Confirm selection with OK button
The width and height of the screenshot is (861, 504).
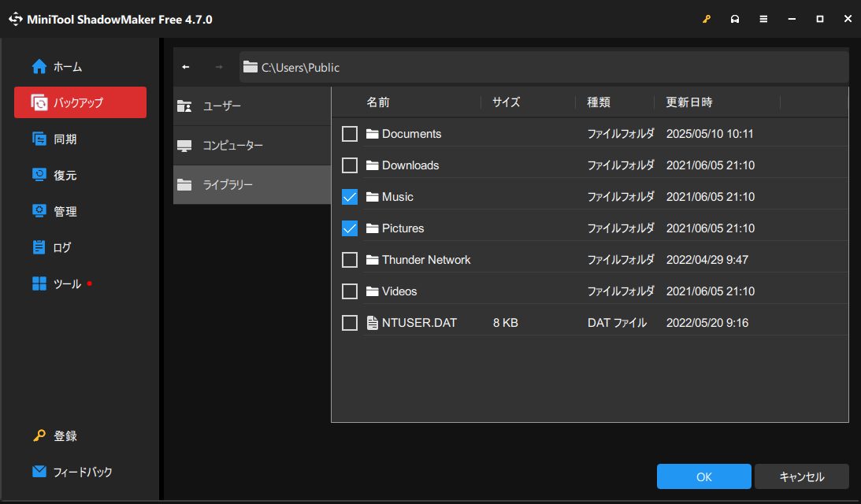(x=704, y=476)
